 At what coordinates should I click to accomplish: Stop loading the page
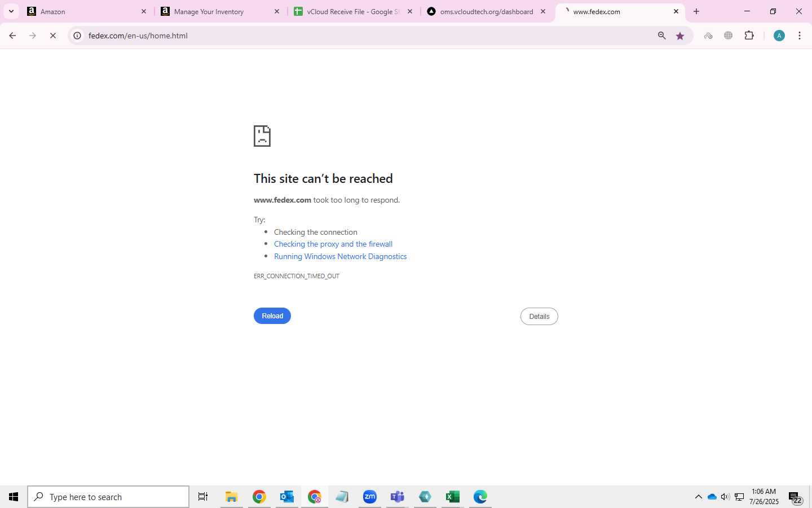click(53, 36)
